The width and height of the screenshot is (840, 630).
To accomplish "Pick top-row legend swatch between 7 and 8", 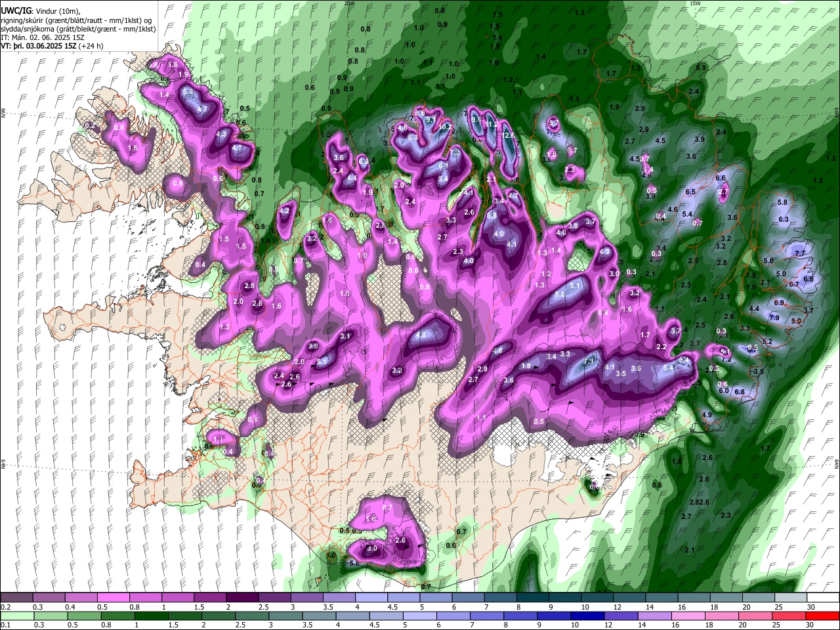I will point(499,598).
